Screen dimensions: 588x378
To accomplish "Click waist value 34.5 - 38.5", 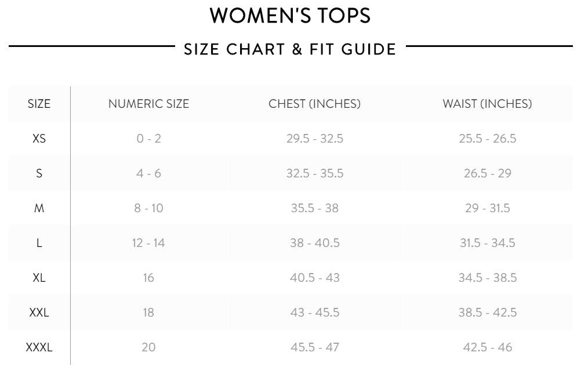I will coord(488,278).
